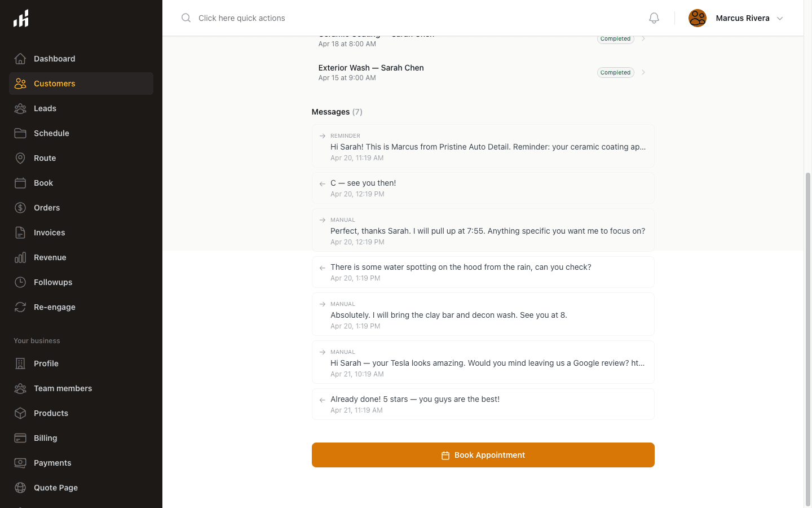Open the Quote Page entry
The image size is (812, 508).
tap(55, 488)
